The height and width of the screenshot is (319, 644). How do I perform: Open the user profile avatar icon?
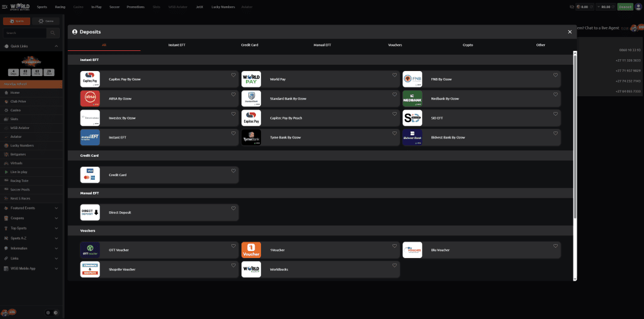[638, 6]
